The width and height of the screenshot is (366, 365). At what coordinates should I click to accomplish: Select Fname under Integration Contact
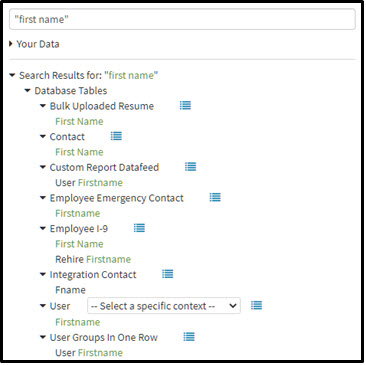70,290
